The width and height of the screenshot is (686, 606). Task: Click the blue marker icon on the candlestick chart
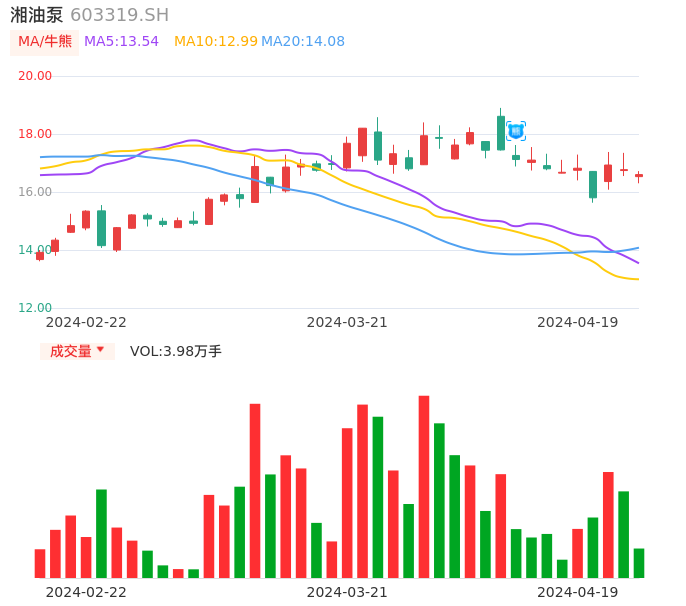point(516,131)
